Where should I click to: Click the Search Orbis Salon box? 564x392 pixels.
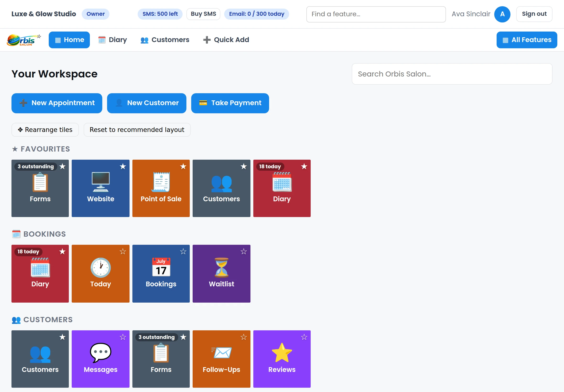pyautogui.click(x=452, y=74)
